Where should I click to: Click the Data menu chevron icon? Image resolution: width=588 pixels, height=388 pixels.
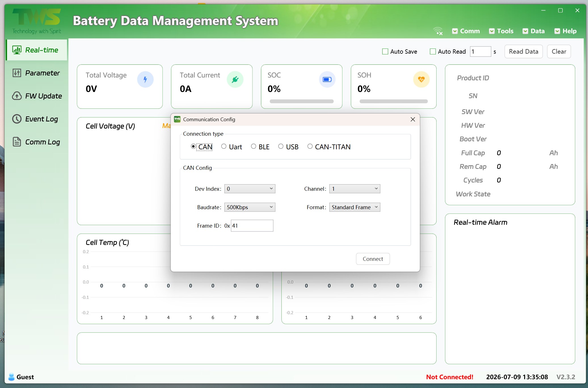pos(525,31)
